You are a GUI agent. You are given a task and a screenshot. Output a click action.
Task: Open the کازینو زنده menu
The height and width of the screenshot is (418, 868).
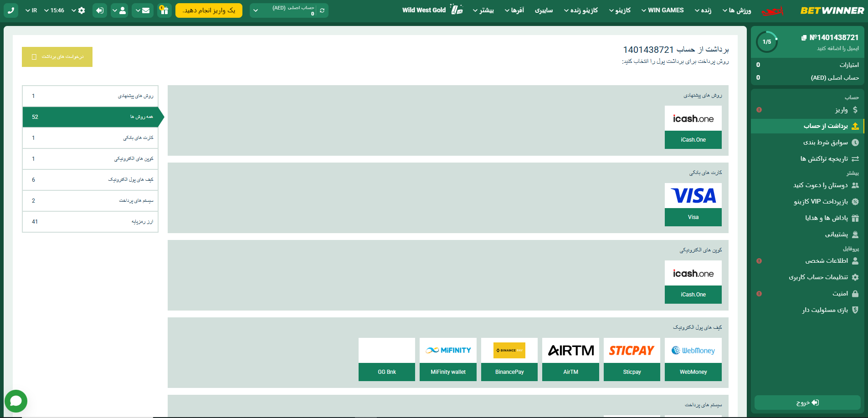580,10
